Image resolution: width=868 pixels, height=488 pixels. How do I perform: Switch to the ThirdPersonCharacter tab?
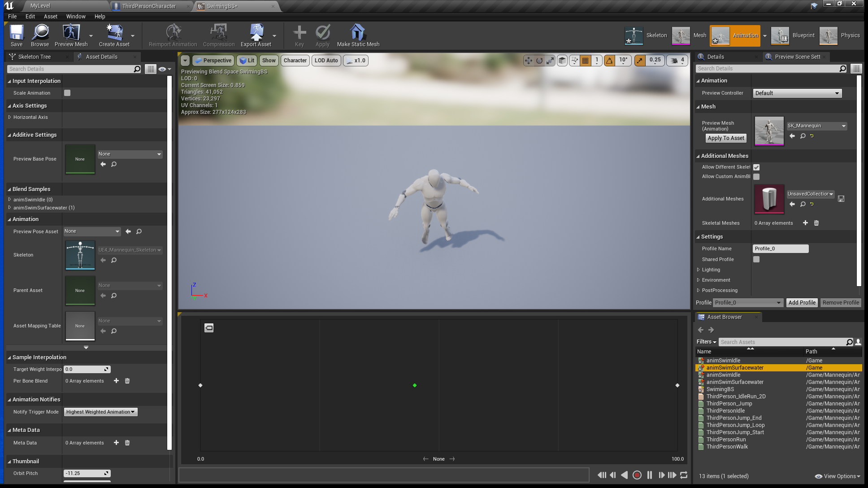pos(149,6)
